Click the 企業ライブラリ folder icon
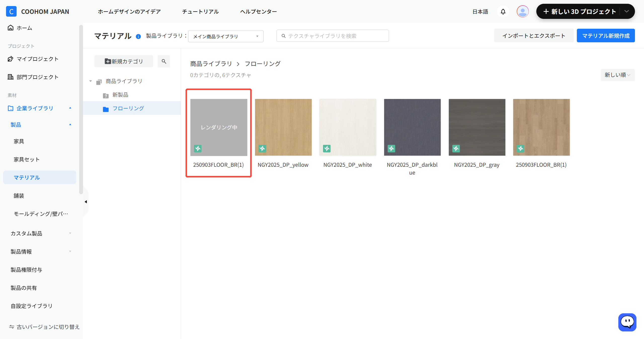This screenshot has height=339, width=644. (x=11, y=108)
